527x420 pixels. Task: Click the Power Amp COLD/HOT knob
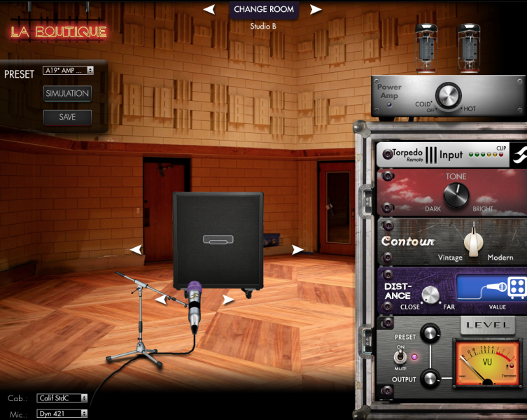pyautogui.click(x=448, y=95)
